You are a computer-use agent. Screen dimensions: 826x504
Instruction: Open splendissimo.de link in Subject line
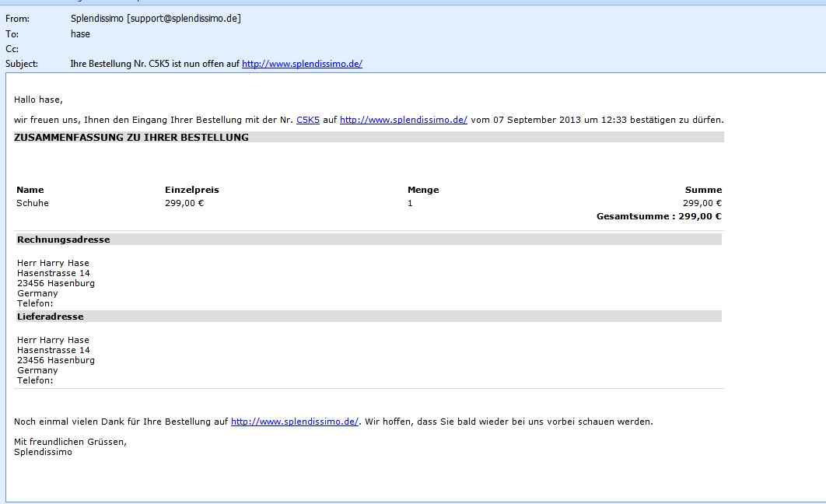click(x=302, y=64)
